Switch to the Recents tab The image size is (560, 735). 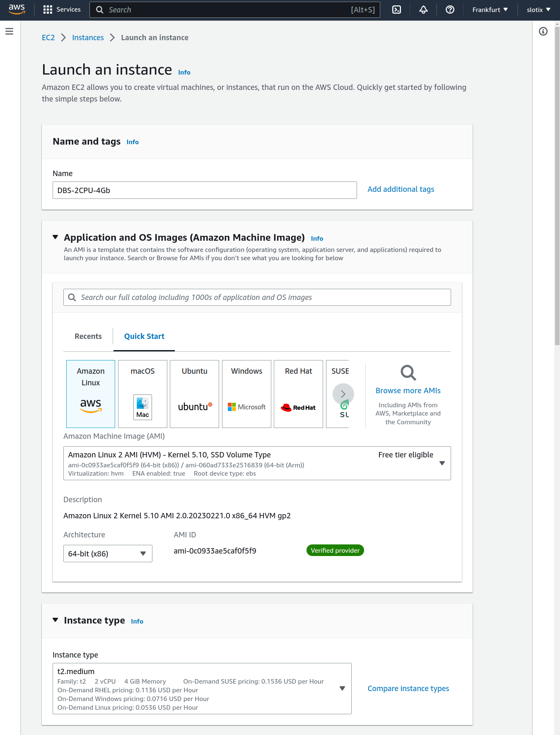pos(88,336)
